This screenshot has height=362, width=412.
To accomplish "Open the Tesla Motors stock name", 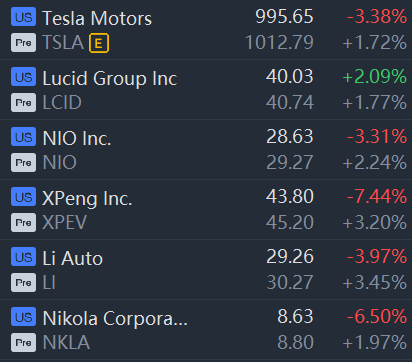I will click(97, 18).
